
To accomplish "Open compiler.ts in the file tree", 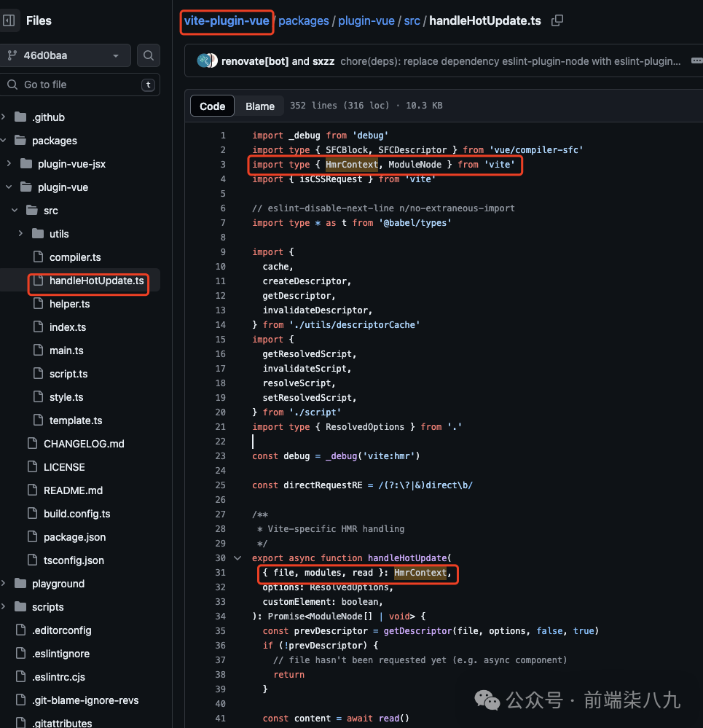I will [x=75, y=257].
